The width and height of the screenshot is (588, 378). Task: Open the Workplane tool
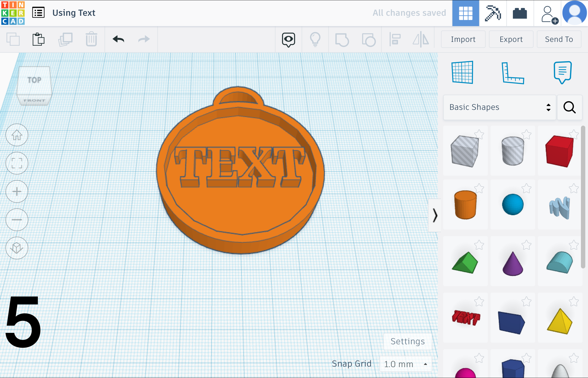coord(462,72)
